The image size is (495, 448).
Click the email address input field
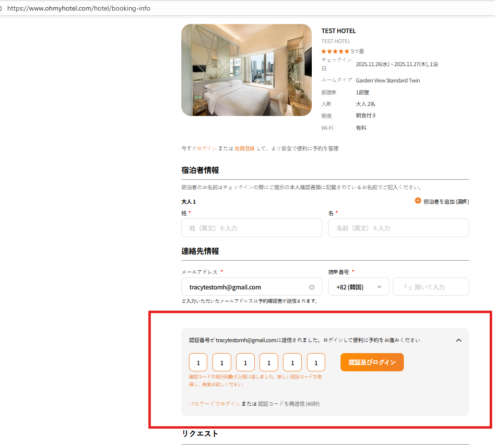(x=252, y=287)
